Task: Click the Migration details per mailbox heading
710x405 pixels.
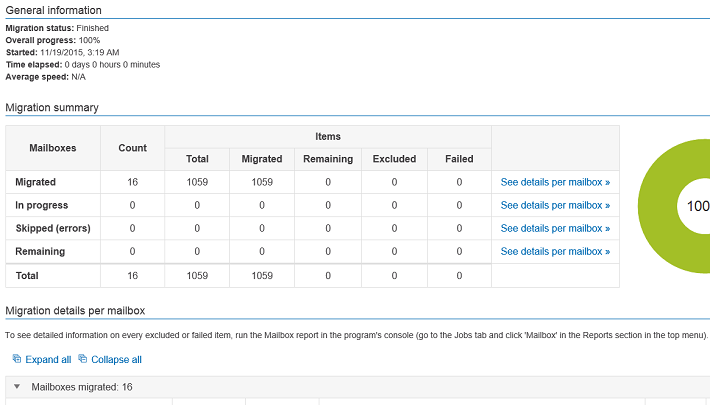Action: 75,311
